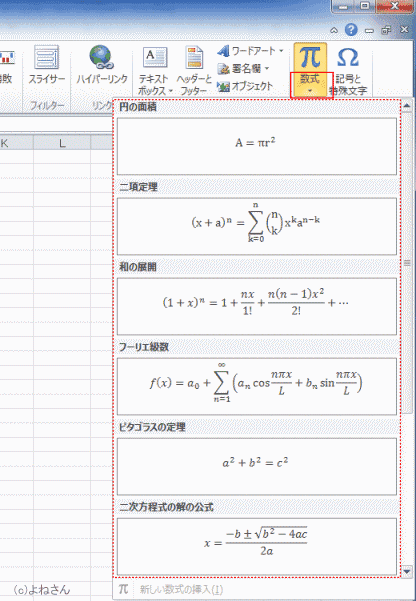
Task: Click the Signature Line (署名欄) icon
Action: pos(223,69)
